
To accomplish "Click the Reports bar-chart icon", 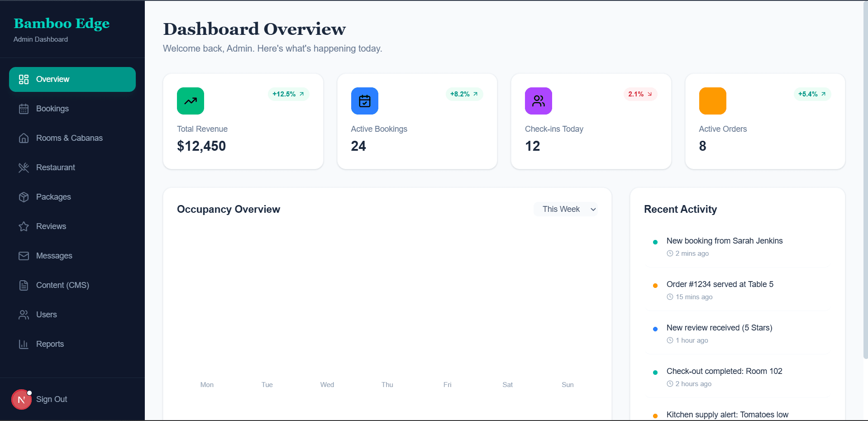I will click(x=24, y=344).
